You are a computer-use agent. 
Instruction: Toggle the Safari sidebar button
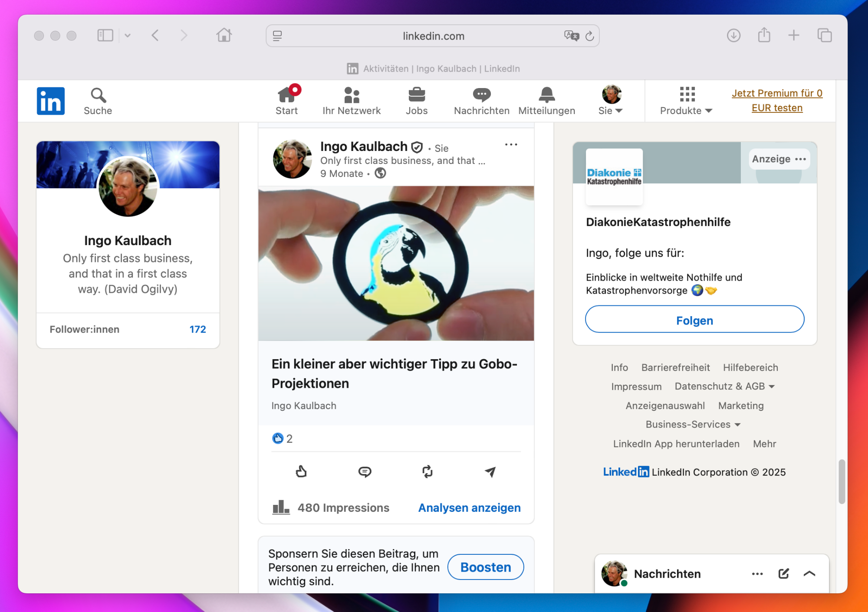(105, 36)
